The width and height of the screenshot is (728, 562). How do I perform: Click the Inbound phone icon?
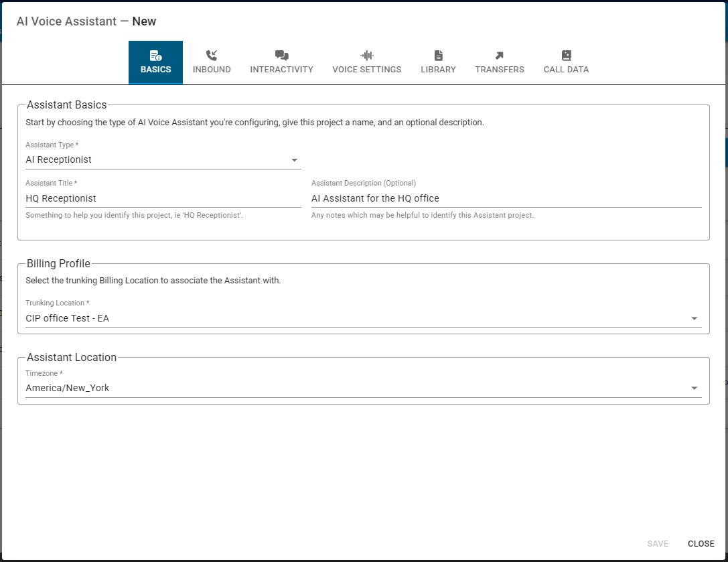[212, 56]
